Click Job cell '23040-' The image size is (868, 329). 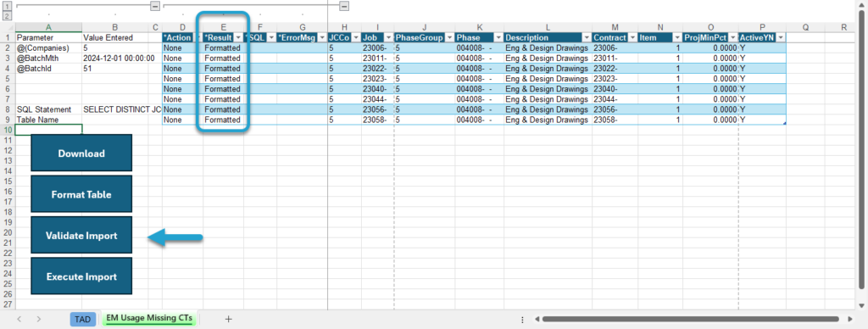(377, 89)
